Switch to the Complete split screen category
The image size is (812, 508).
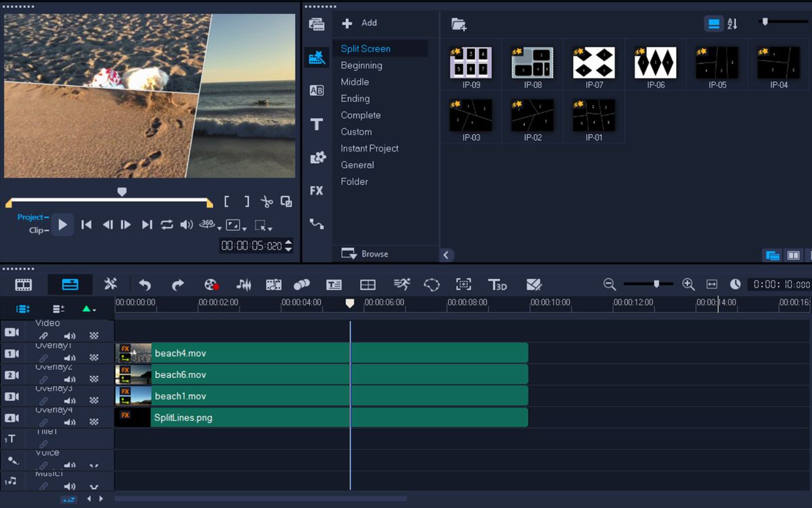pos(360,115)
